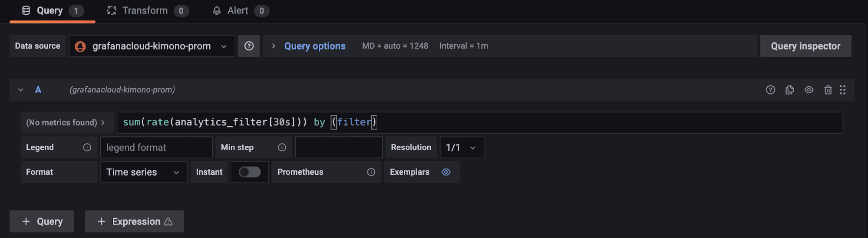
Task: Open the grafanacloud-kimono-prom data source dropdown
Action: click(x=152, y=46)
